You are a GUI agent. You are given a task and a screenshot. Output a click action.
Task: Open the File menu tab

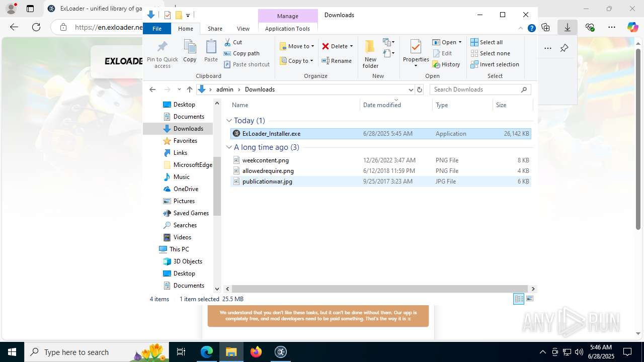[157, 29]
